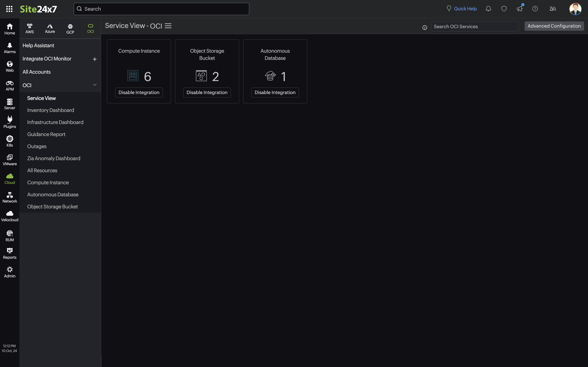588x367 pixels.
Task: Open the Service View hamburger menu
Action: pos(168,26)
